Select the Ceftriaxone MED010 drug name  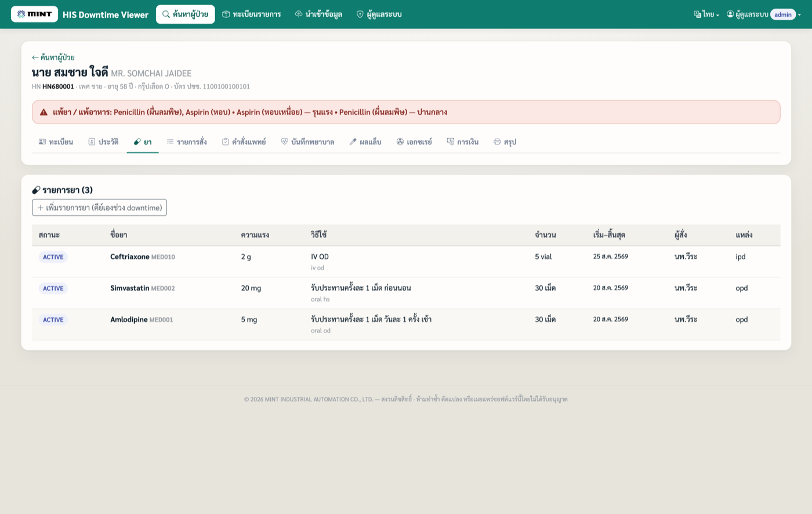[143, 256]
